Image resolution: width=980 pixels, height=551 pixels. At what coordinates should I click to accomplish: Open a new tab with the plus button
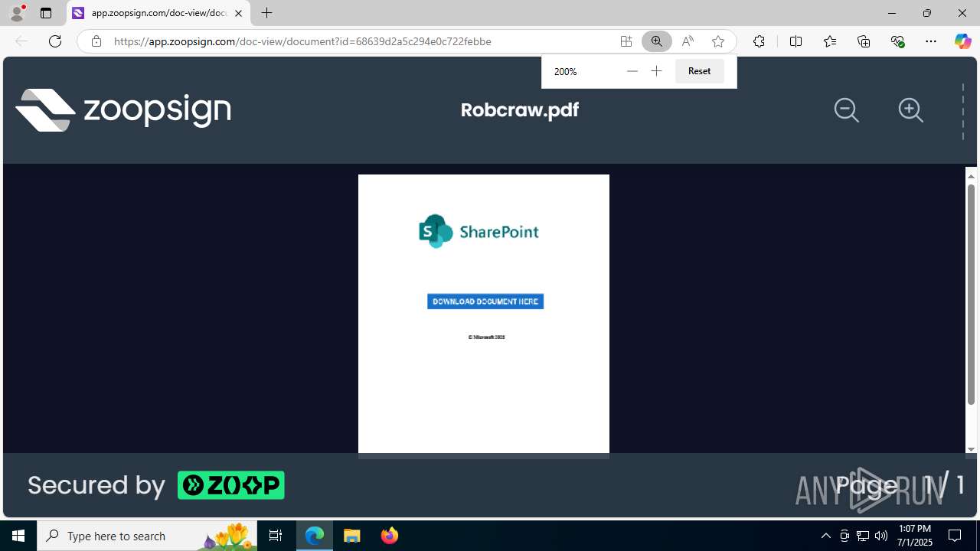click(266, 13)
